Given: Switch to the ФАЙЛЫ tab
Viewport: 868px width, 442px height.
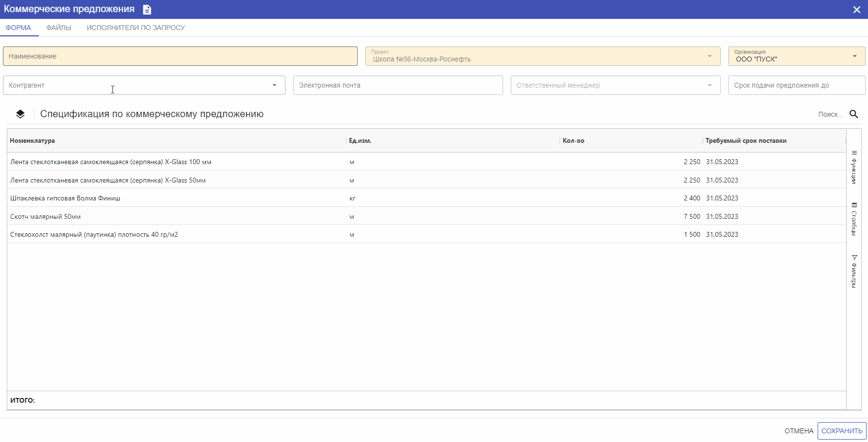Looking at the screenshot, I should 59,28.
